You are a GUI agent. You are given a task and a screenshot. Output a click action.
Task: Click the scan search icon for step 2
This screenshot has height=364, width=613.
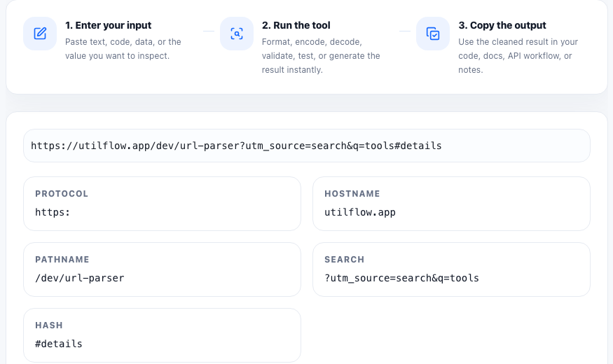(237, 34)
